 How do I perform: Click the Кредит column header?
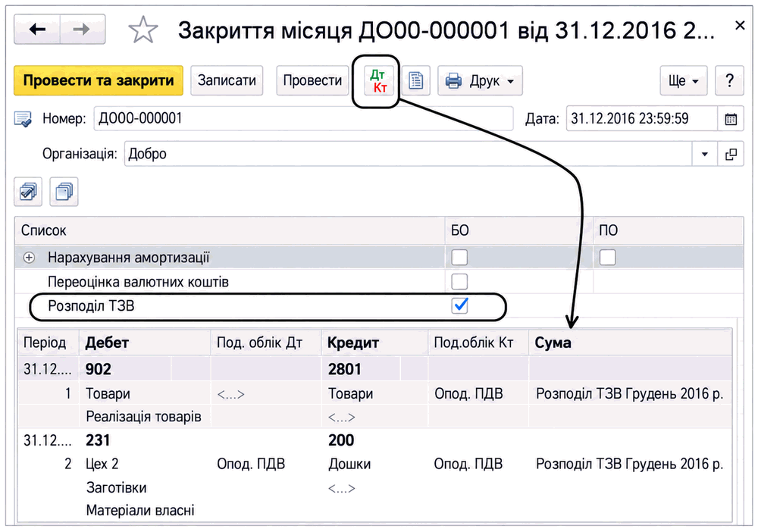coord(374,343)
